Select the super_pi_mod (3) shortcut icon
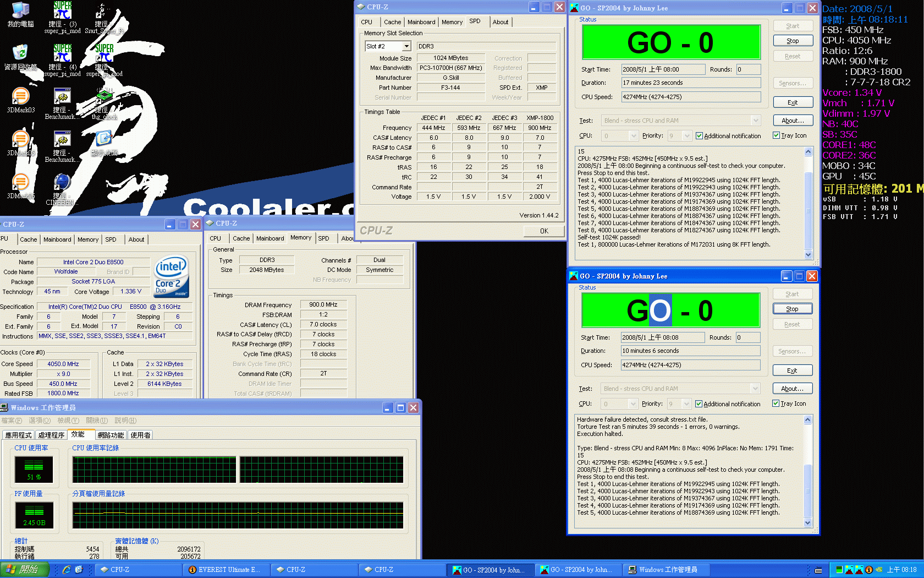 pos(62,10)
